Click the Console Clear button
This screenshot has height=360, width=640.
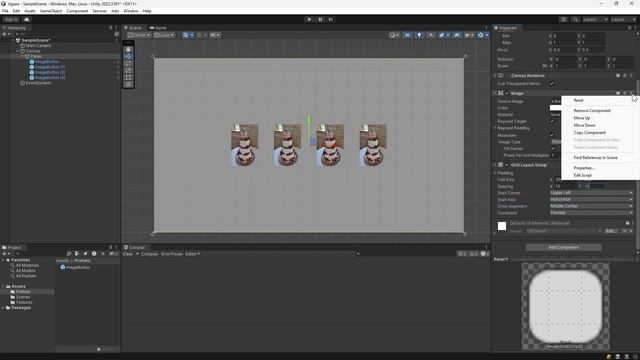128,254
